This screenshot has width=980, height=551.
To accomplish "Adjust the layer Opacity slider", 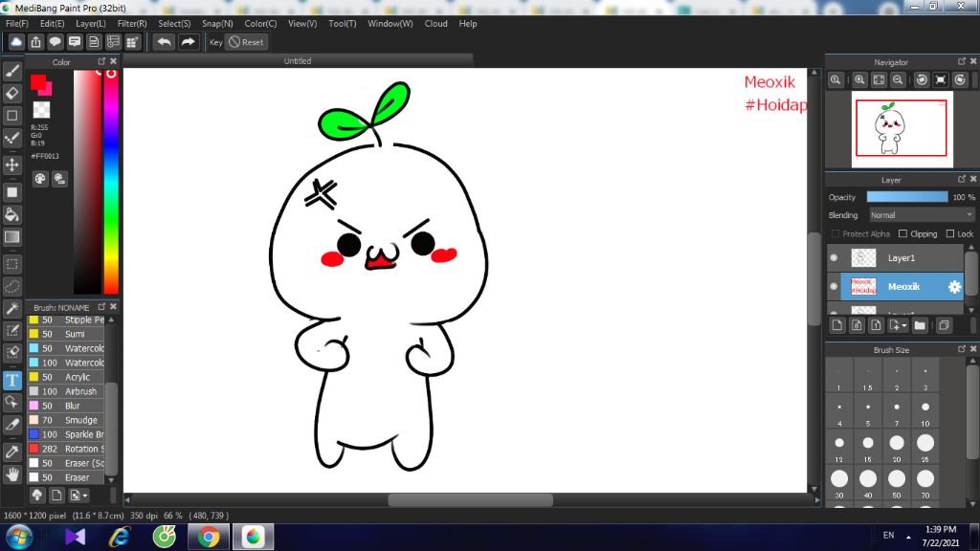I will tap(907, 197).
